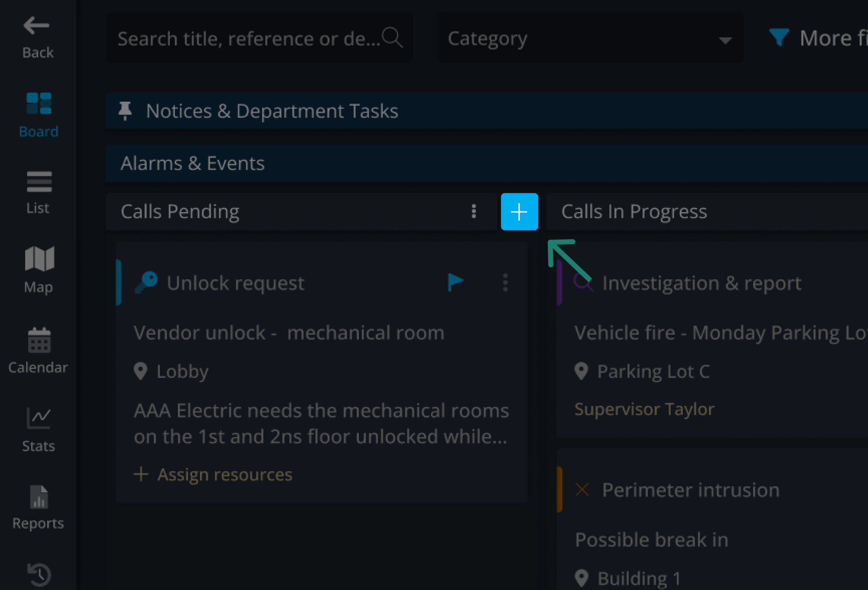This screenshot has height=590, width=868.
Task: Toggle the flag on Unlock request card
Action: click(455, 282)
